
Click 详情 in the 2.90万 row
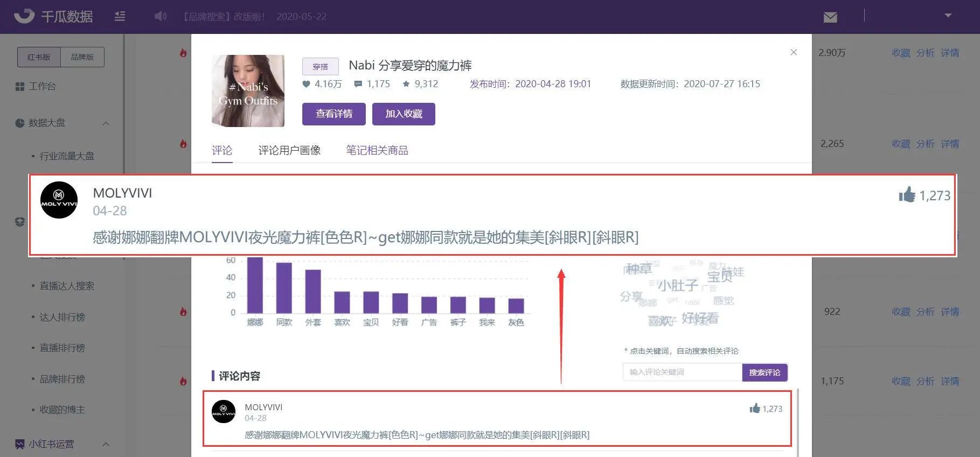coord(950,53)
